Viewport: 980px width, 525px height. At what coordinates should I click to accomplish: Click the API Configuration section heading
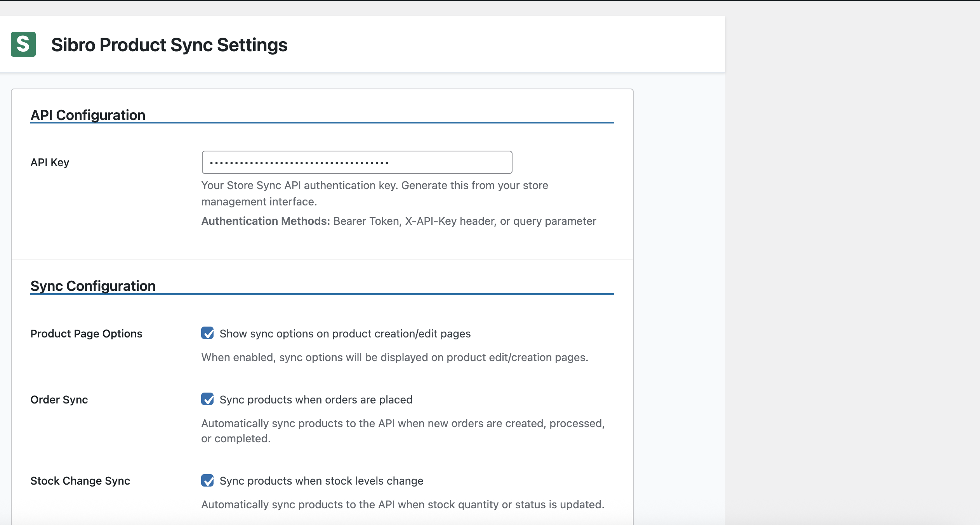[x=88, y=115]
